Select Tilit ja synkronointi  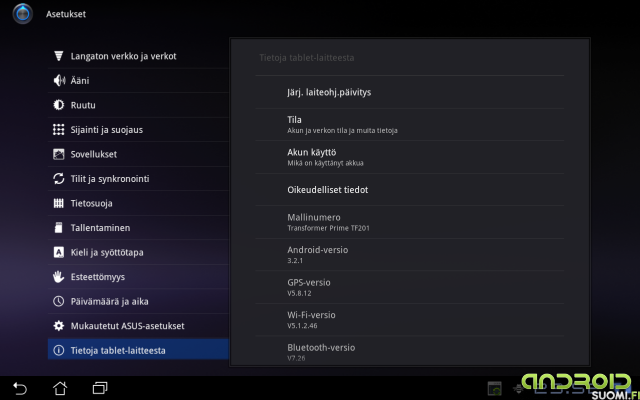tap(138, 178)
